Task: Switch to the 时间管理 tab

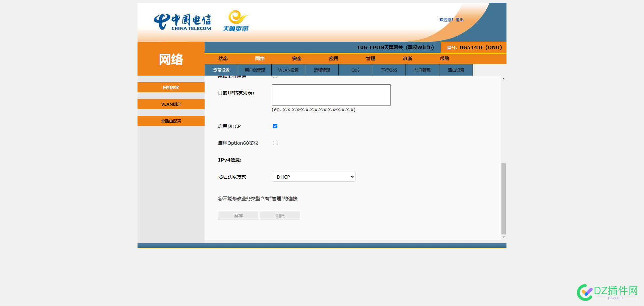Action: click(423, 70)
